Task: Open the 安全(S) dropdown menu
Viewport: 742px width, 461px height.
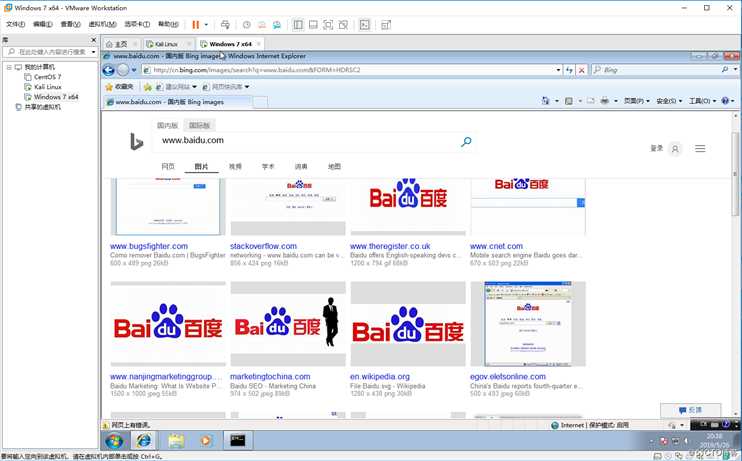Action: (669, 101)
